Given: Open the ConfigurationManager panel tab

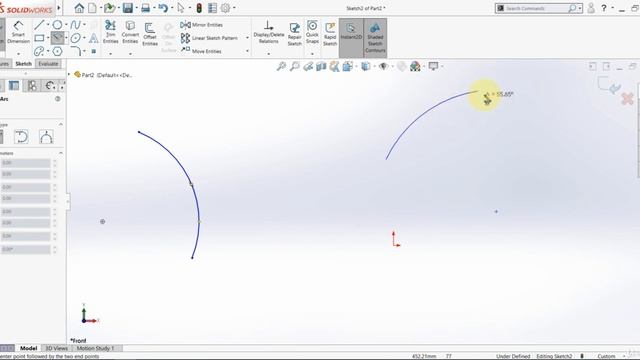Looking at the screenshot, I should 32,85.
